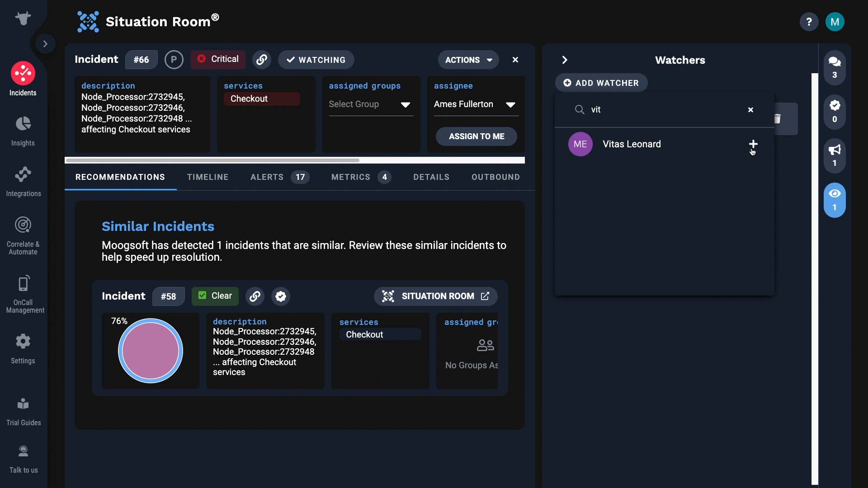Click the Similar Incidents heading

click(x=158, y=226)
